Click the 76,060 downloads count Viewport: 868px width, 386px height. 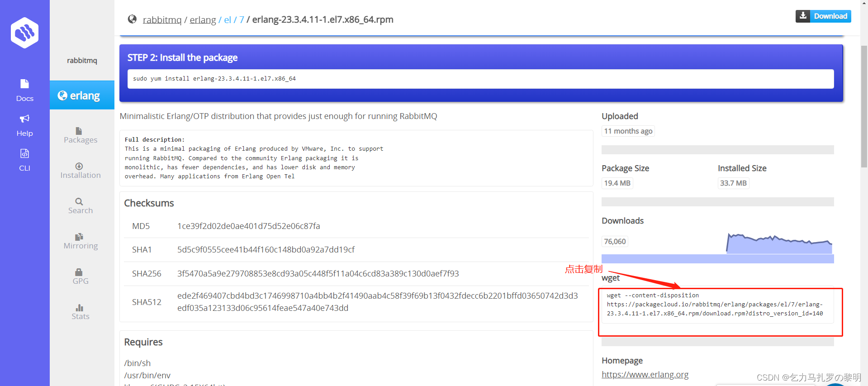click(615, 241)
